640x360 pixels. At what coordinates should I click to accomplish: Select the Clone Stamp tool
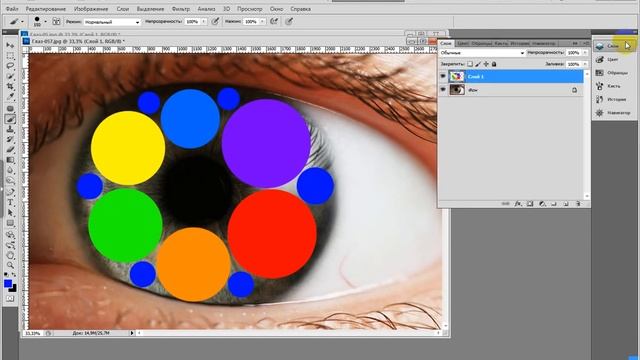[10, 129]
